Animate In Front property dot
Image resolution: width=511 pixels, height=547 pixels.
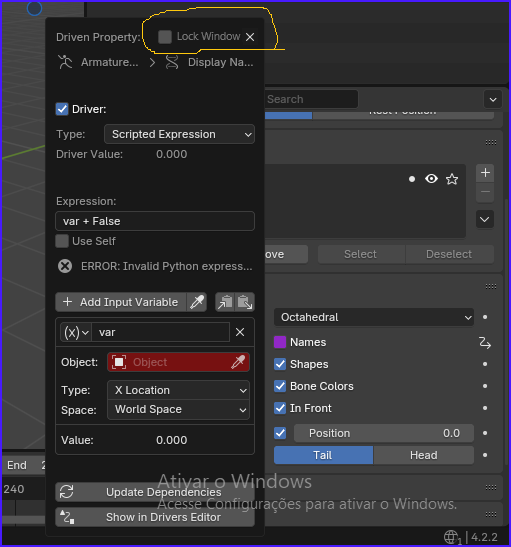pyautogui.click(x=485, y=408)
